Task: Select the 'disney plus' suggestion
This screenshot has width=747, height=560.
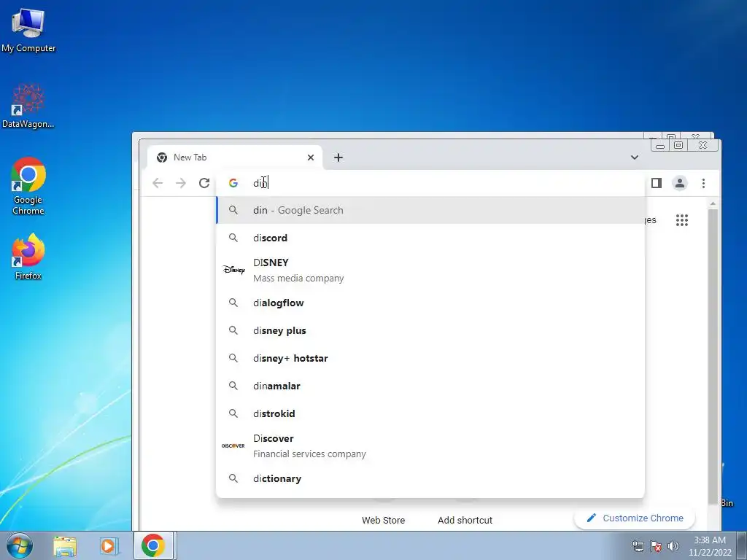Action: (x=430, y=331)
